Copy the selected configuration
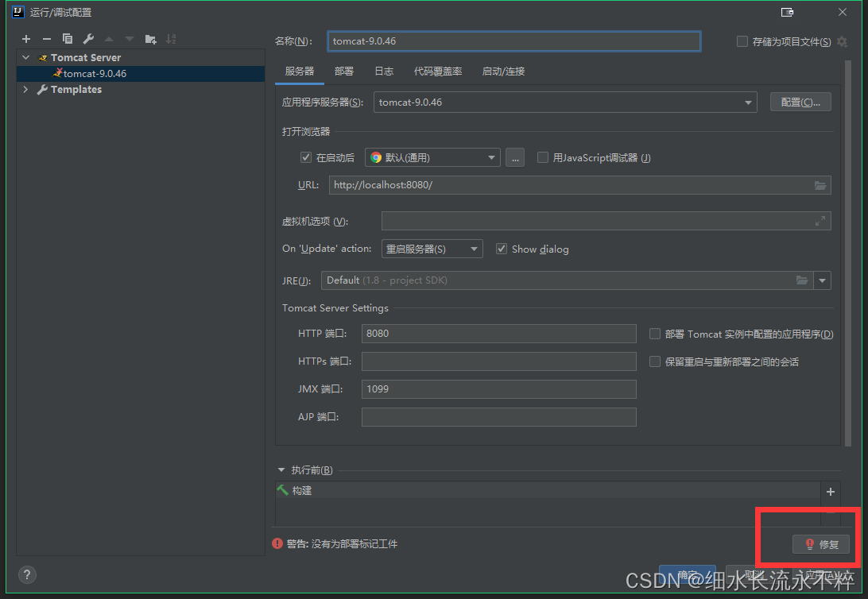The image size is (868, 599). (68, 39)
